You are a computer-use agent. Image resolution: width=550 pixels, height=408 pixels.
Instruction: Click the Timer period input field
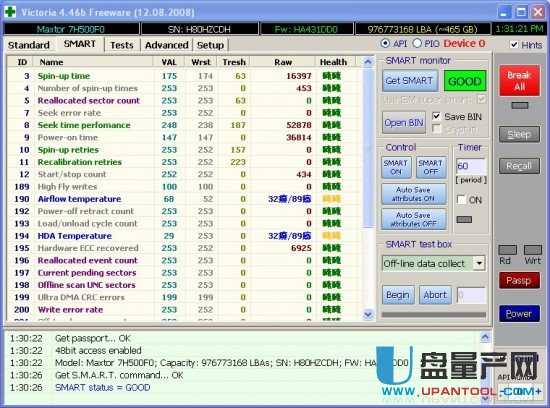[471, 166]
